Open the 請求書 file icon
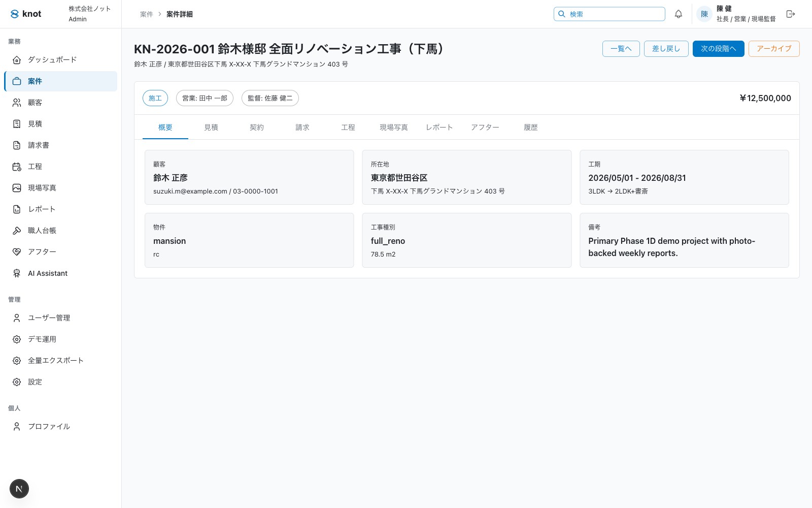 [x=17, y=145]
